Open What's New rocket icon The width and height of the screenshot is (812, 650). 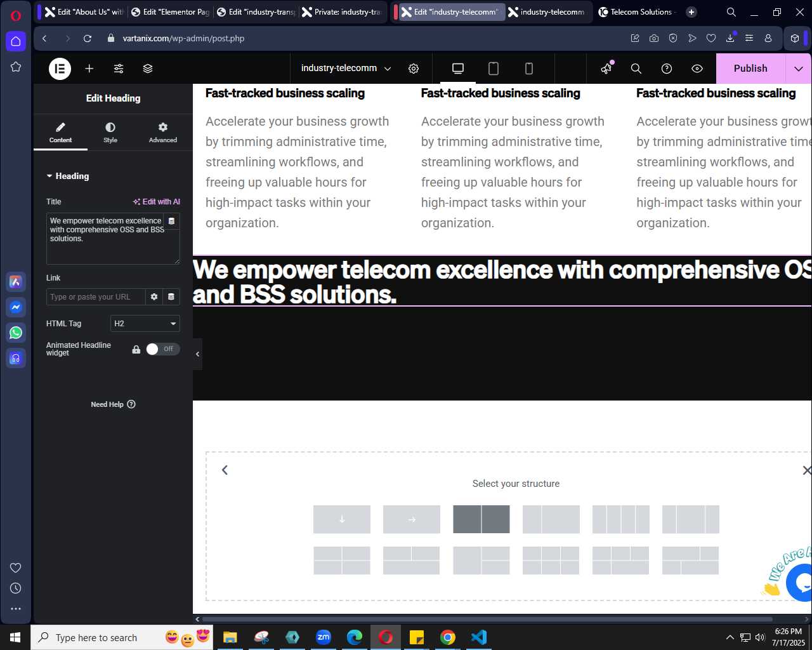click(x=607, y=68)
